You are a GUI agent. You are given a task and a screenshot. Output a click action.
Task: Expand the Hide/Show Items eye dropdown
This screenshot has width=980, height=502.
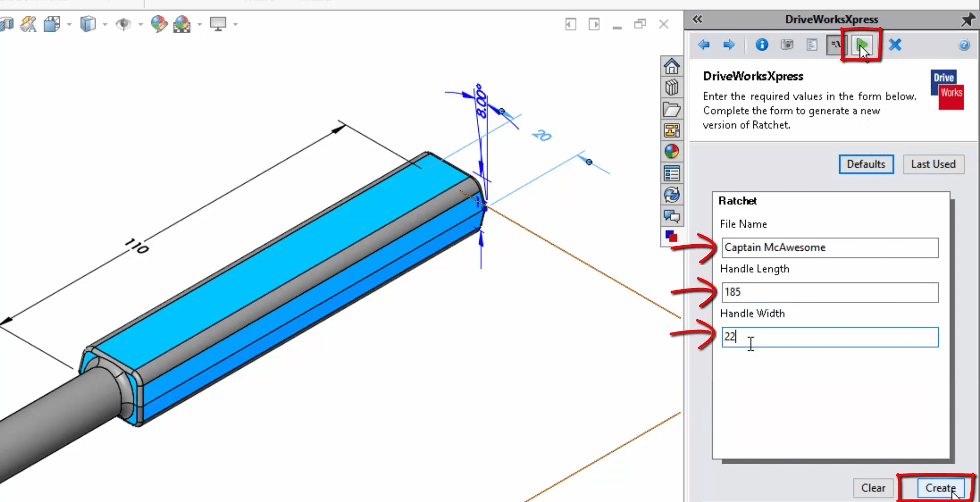point(140,24)
